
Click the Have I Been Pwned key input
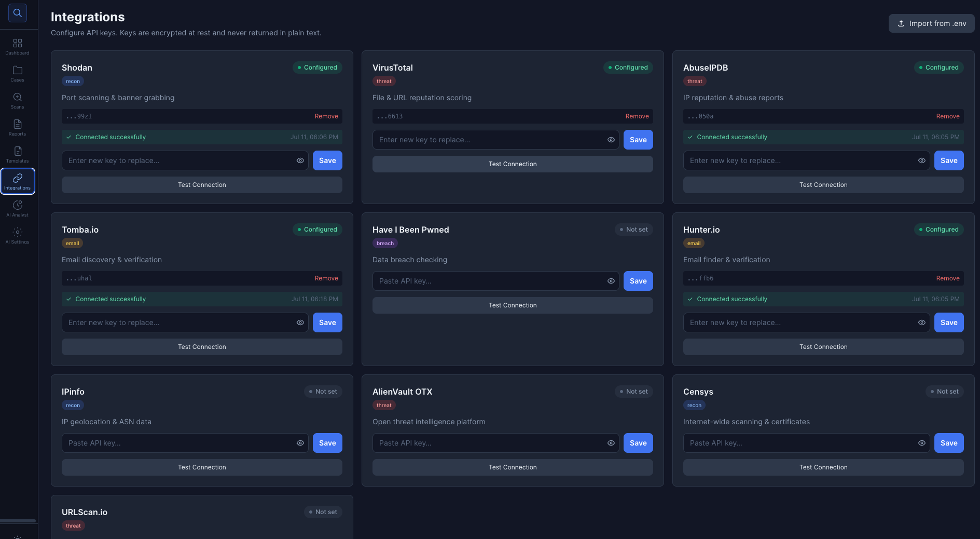click(496, 281)
